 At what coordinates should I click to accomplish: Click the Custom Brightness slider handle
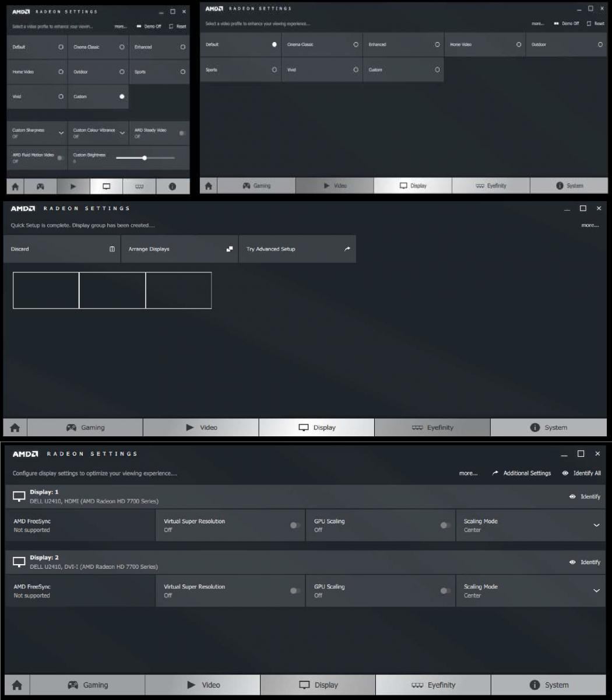[x=145, y=158]
